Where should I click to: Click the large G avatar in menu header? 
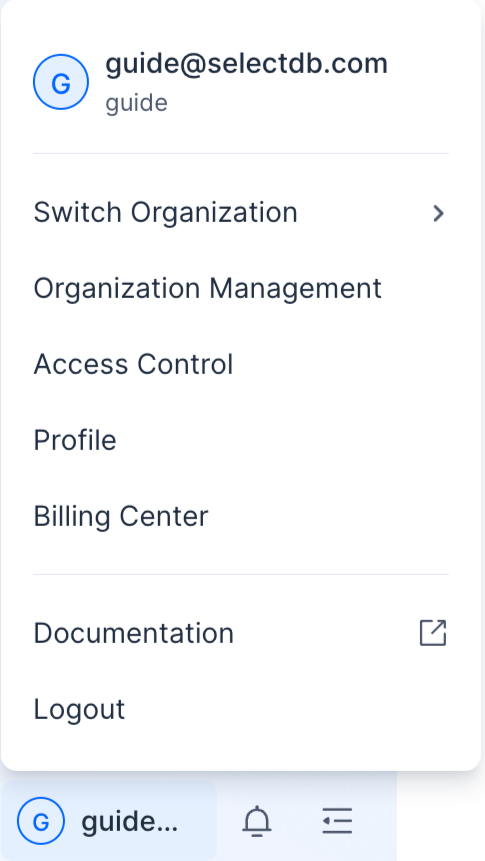tap(61, 82)
